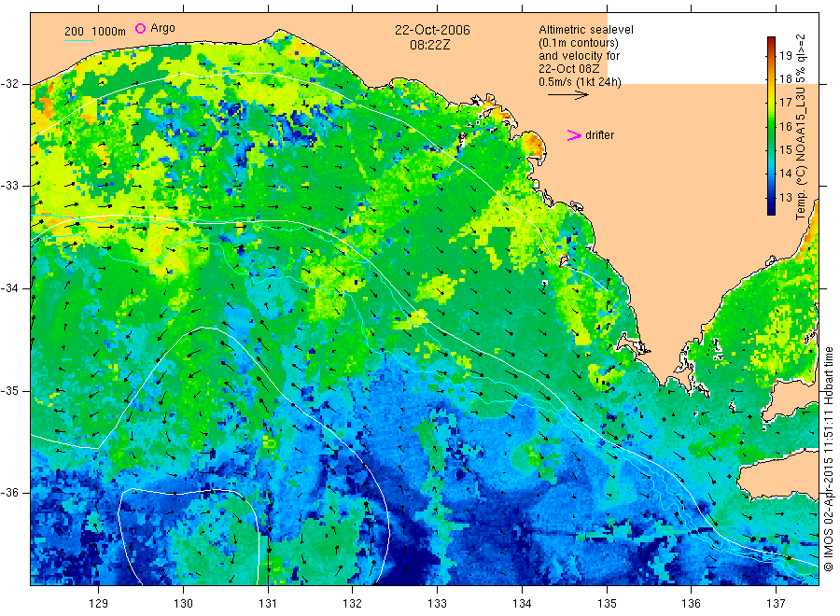Select the temperature color bar
Viewport: 840px width, 616px height.
pos(771,126)
